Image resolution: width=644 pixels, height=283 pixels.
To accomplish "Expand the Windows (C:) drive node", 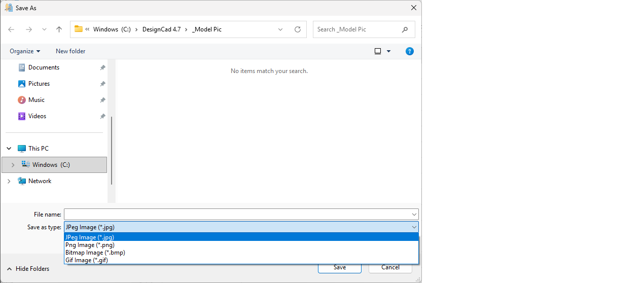I will (x=13, y=165).
